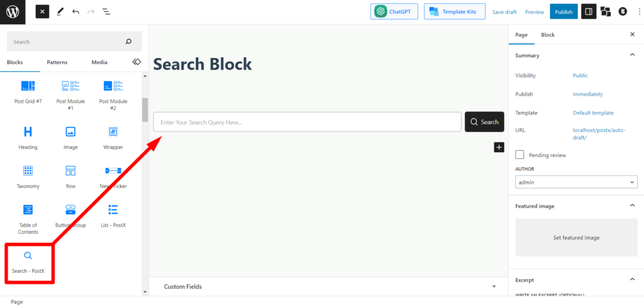644x305 pixels.
Task: Insert the Search - PostX block
Action: pos(28,262)
